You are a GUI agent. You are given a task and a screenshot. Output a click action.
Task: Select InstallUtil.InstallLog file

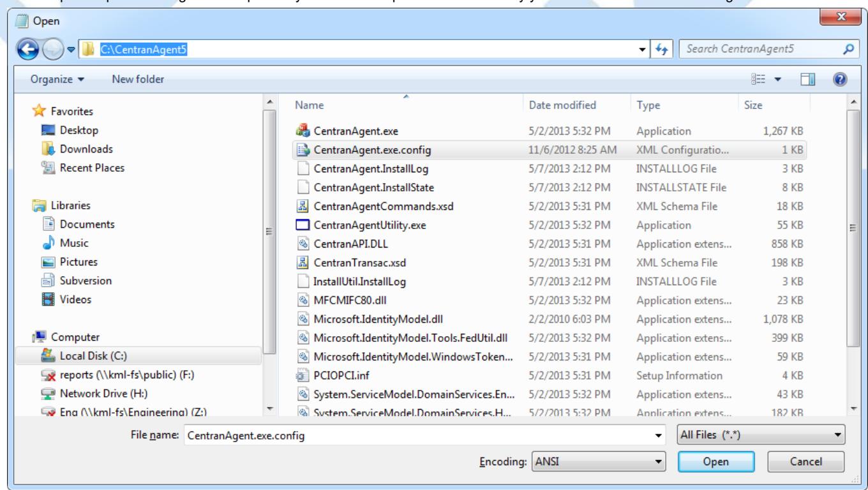pyautogui.click(x=360, y=280)
